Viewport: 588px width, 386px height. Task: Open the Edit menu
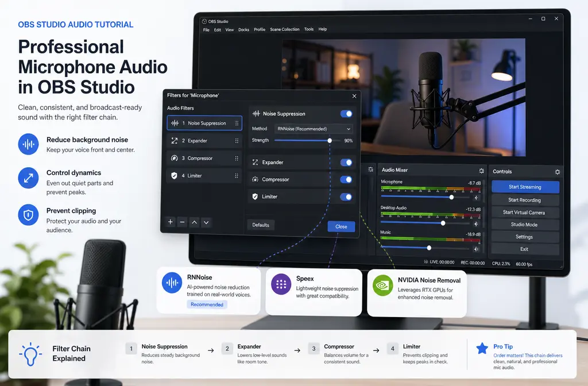[x=218, y=30]
